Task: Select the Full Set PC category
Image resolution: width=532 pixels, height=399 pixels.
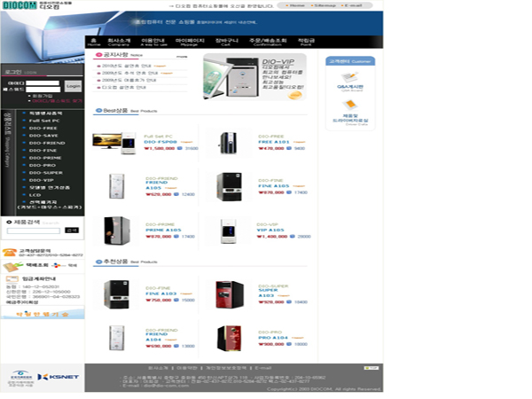Action: (44, 120)
